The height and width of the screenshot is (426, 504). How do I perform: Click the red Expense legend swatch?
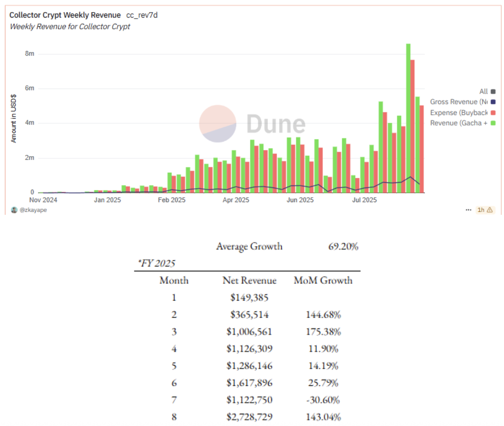tap(493, 113)
